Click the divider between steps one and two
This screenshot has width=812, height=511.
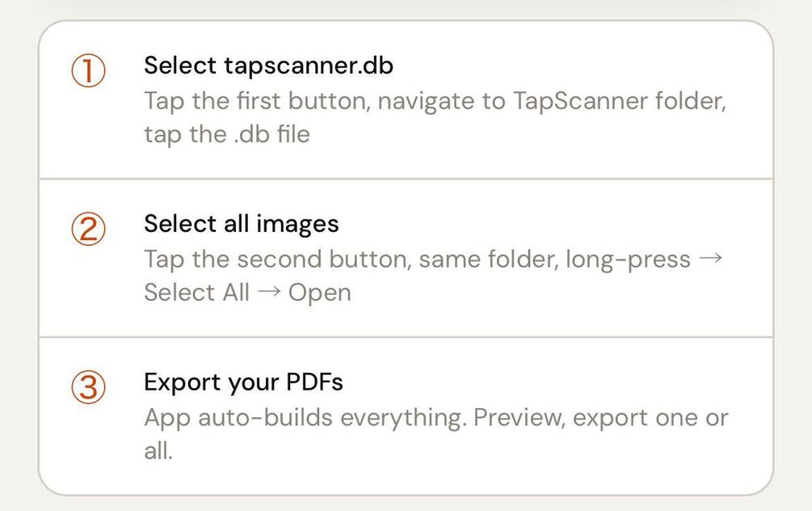click(x=406, y=178)
